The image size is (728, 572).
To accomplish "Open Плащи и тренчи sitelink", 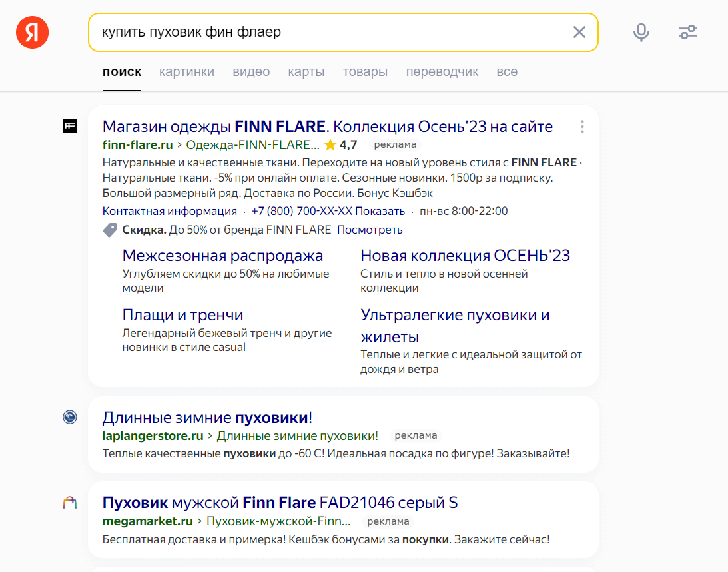I will click(183, 315).
